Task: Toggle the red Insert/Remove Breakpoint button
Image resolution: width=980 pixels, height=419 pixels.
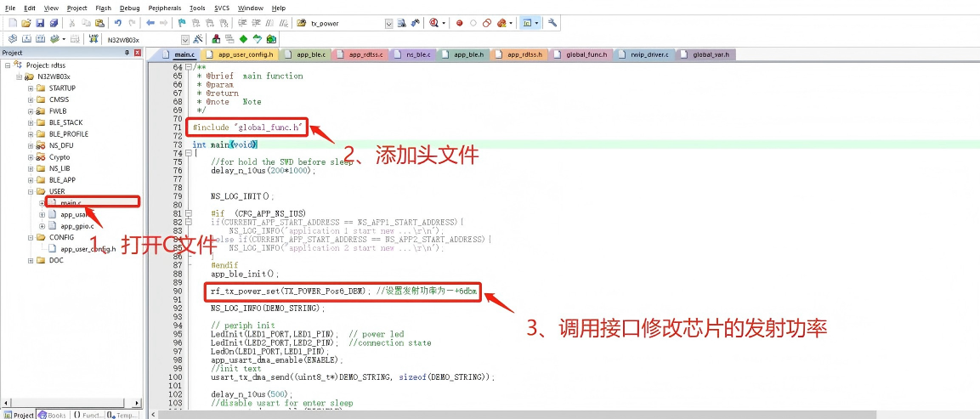Action: 459,23
